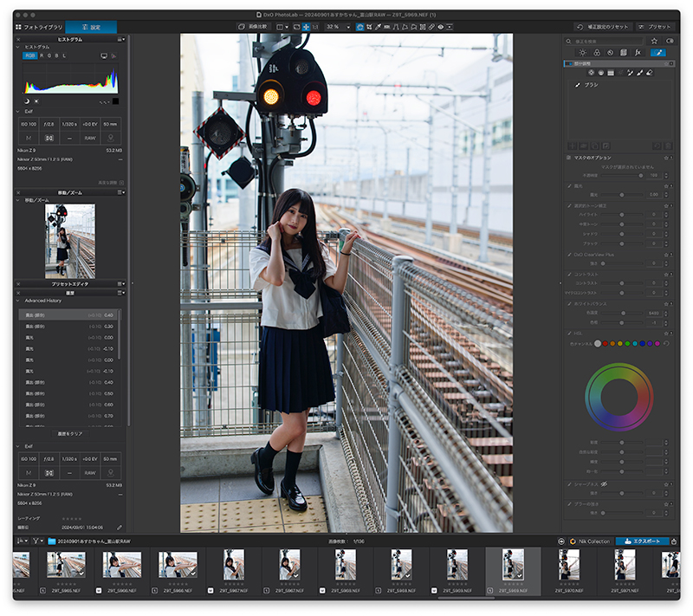Image resolution: width=693 pixels, height=616 pixels.
Task: Switch to the 設定 tab
Action: coord(91,28)
